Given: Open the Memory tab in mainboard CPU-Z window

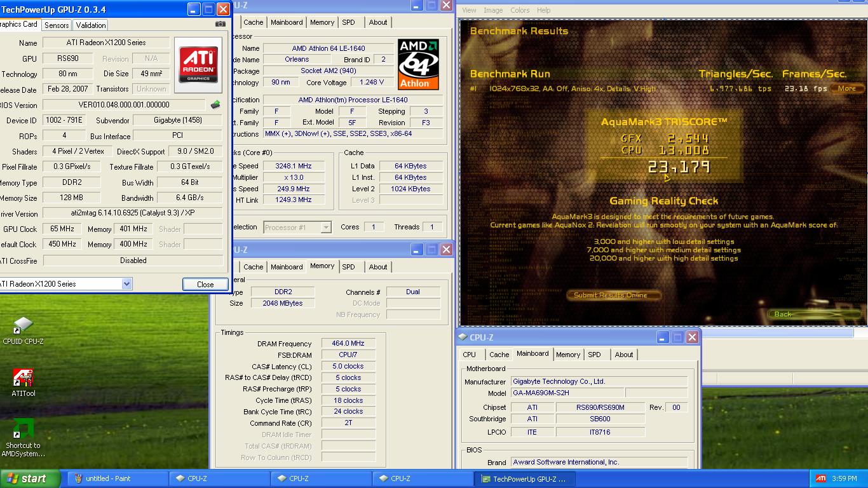Looking at the screenshot, I should [x=568, y=355].
